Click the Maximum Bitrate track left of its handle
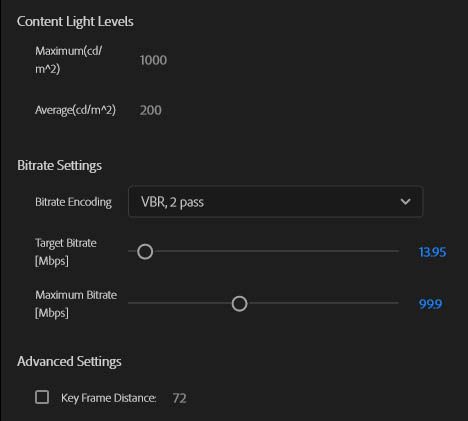 pyautogui.click(x=179, y=303)
